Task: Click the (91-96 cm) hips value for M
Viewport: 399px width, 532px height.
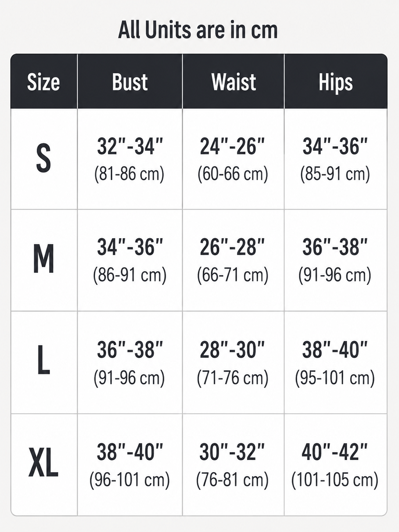Action: [335, 275]
